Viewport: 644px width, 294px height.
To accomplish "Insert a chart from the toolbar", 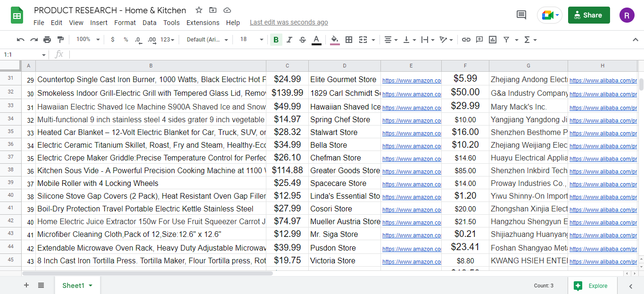I will [492, 40].
